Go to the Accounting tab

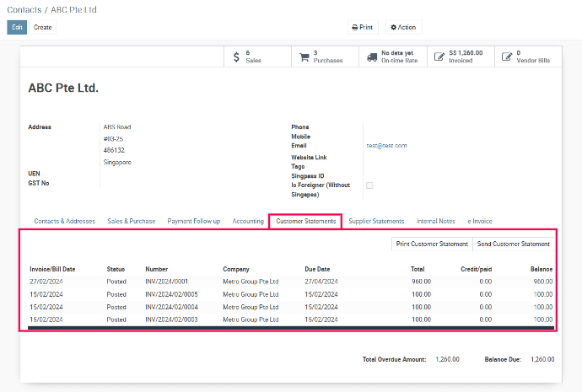(248, 221)
